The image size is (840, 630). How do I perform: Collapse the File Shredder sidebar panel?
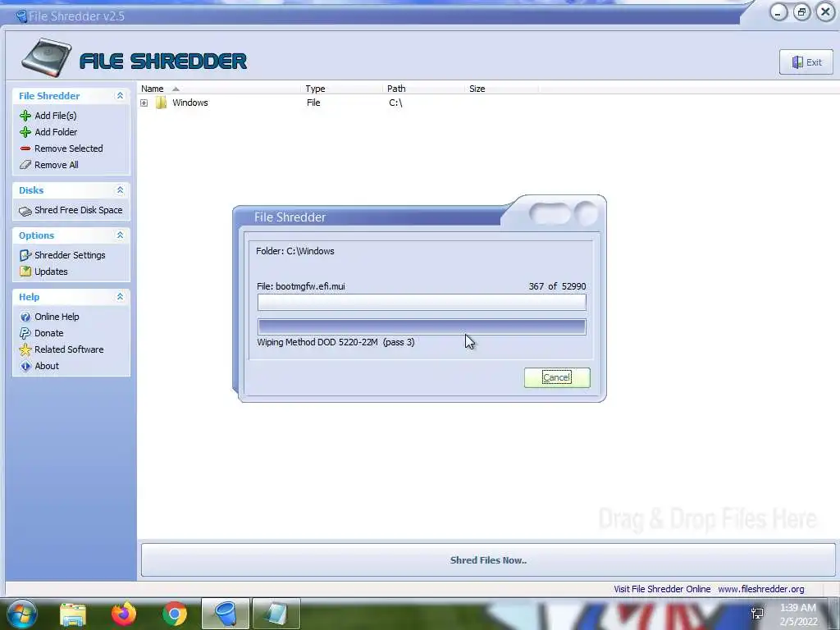pyautogui.click(x=120, y=95)
